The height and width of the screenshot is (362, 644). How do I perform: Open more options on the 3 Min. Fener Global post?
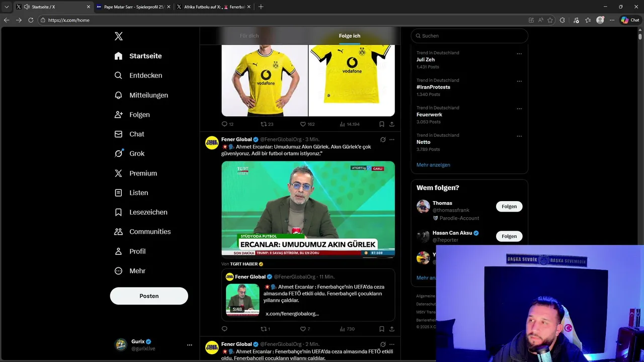point(392,140)
